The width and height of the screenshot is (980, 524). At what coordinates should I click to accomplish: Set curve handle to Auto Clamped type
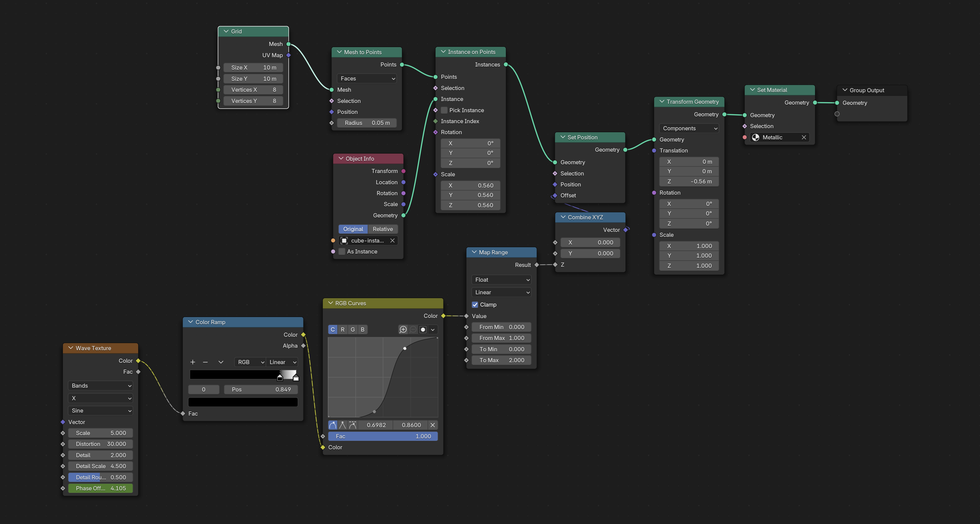pos(353,425)
